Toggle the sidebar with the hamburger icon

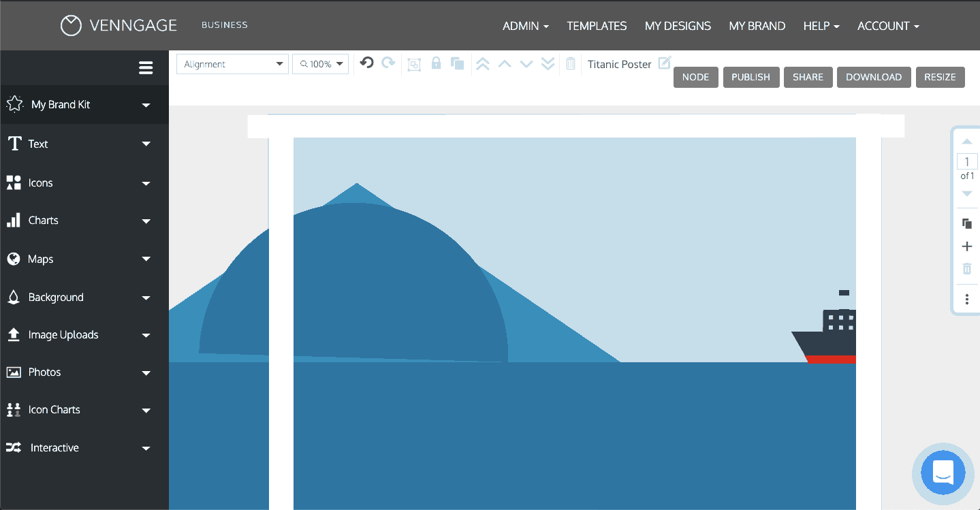click(145, 67)
